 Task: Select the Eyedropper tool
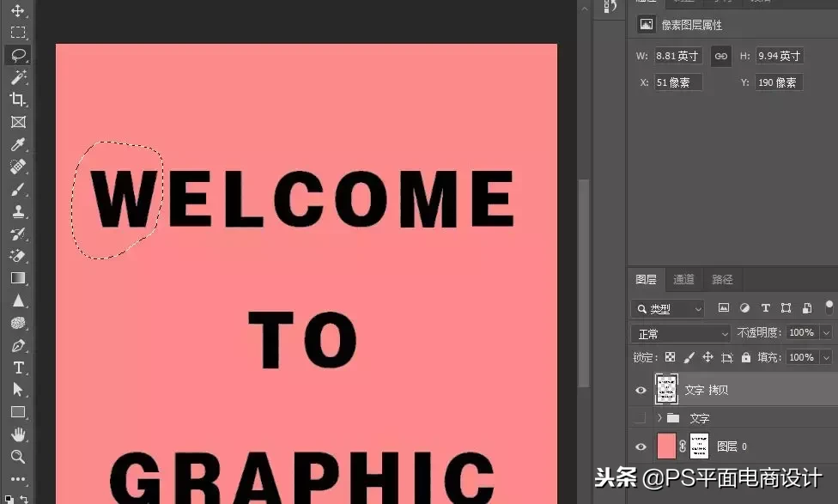(18, 144)
